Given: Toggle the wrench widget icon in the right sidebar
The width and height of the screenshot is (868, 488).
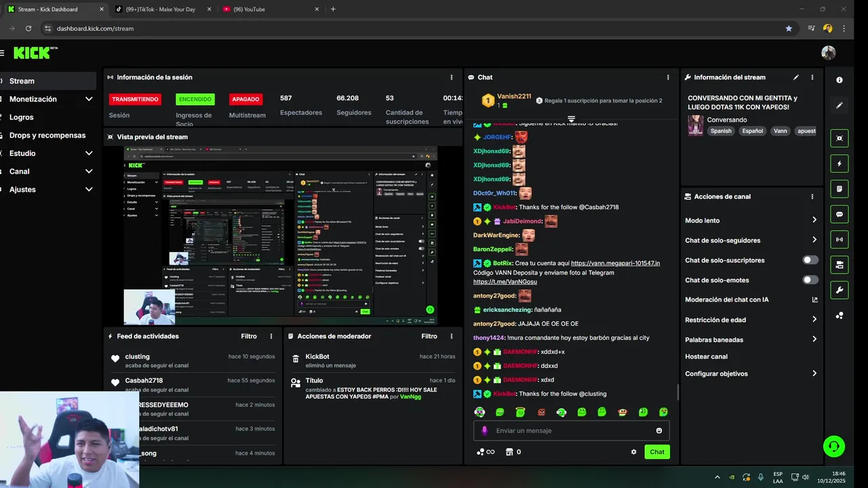Looking at the screenshot, I should (x=840, y=290).
